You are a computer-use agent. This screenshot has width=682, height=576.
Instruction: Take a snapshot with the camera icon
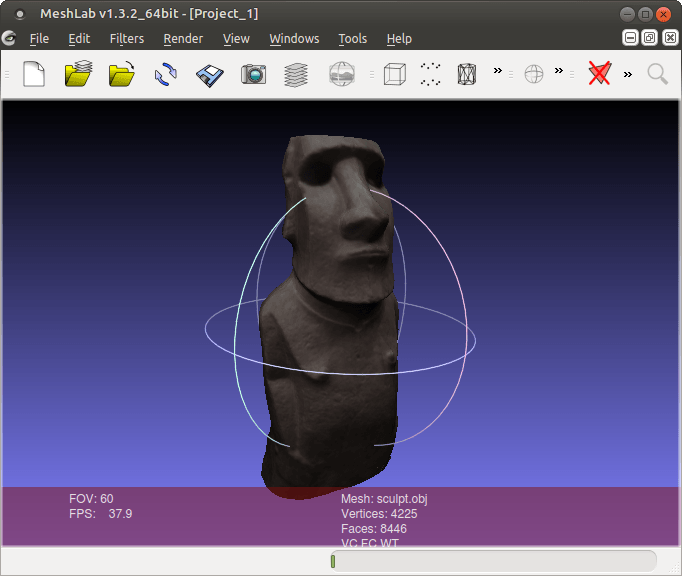tap(254, 74)
